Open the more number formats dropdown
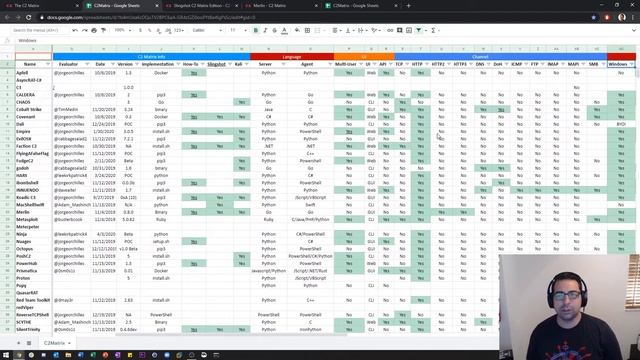640x360 pixels. pyautogui.click(x=179, y=30)
